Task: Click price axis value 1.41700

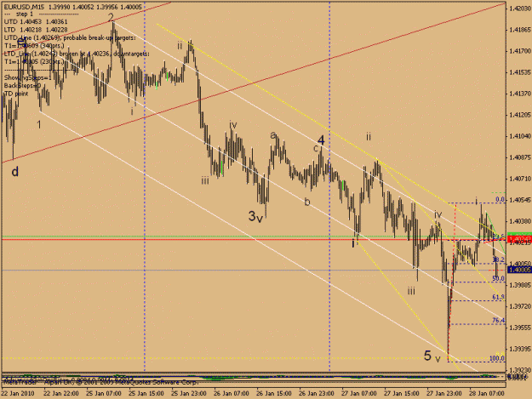Action: point(520,51)
